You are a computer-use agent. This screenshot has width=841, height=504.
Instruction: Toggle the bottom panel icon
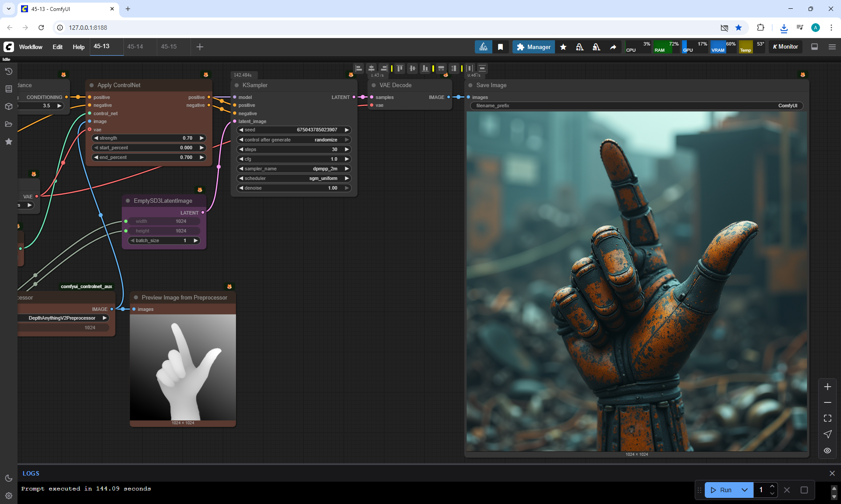tap(814, 47)
